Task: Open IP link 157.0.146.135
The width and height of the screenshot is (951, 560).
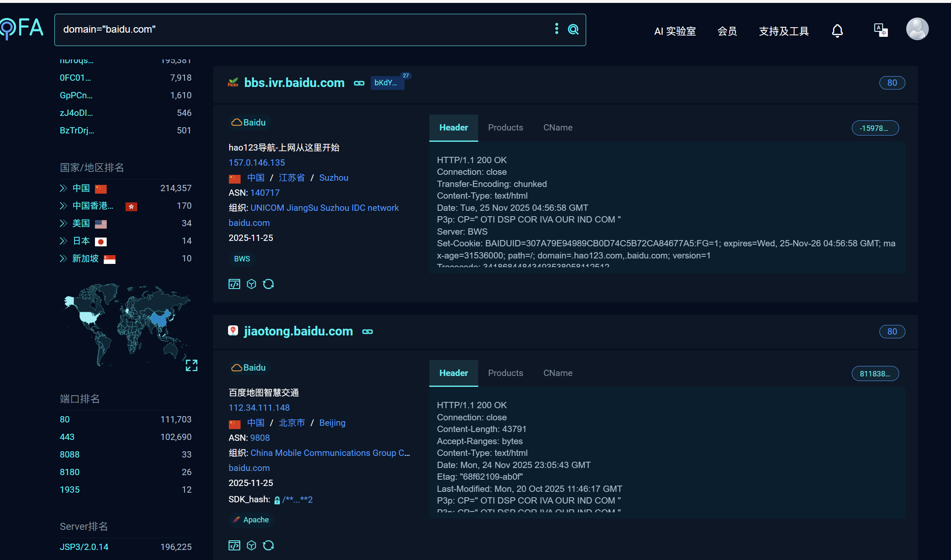Action: [256, 163]
